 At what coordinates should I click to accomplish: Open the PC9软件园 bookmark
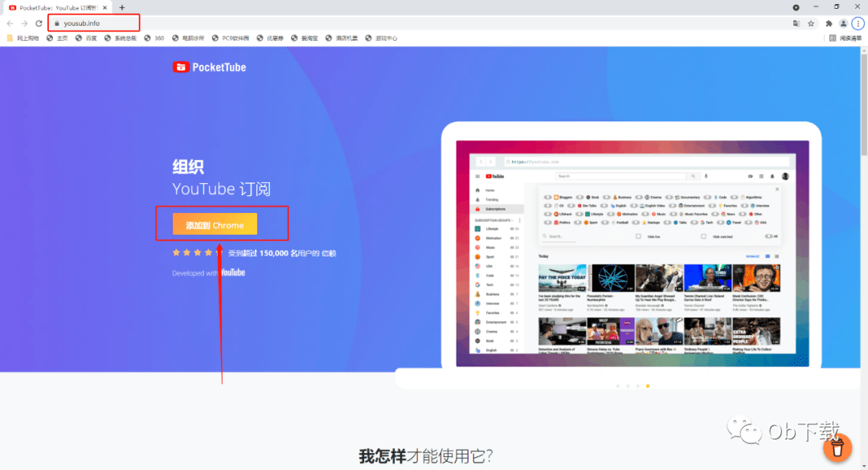tap(231, 39)
